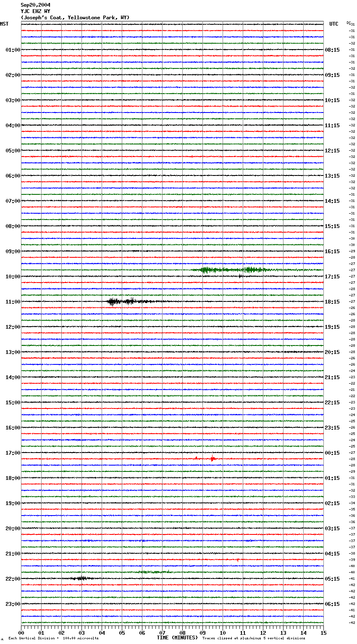Click the 03:15 UTC time label
The height and width of the screenshot is (644, 357).
click(332, 529)
